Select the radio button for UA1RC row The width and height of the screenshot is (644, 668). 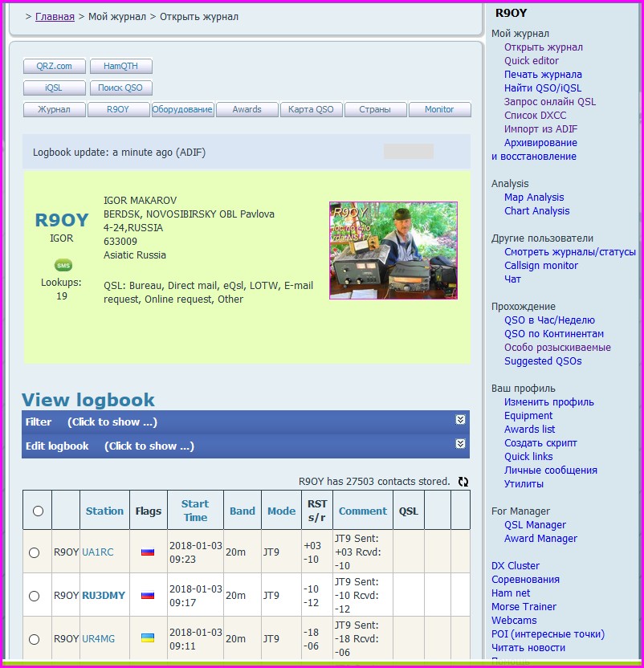(34, 552)
